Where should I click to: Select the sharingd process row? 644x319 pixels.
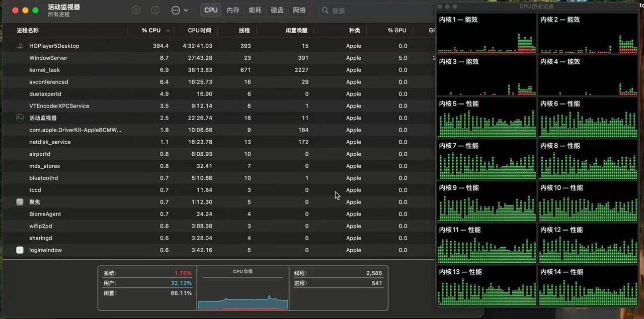click(219, 238)
